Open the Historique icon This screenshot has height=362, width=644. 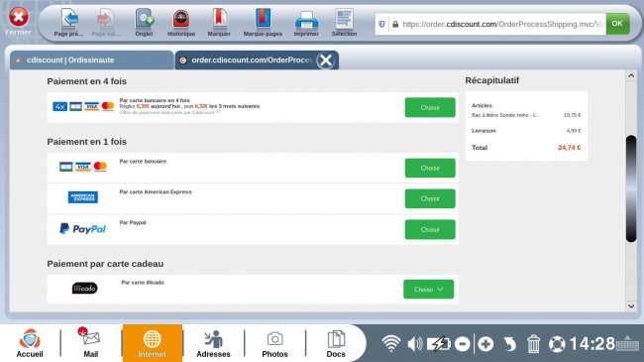point(181,23)
